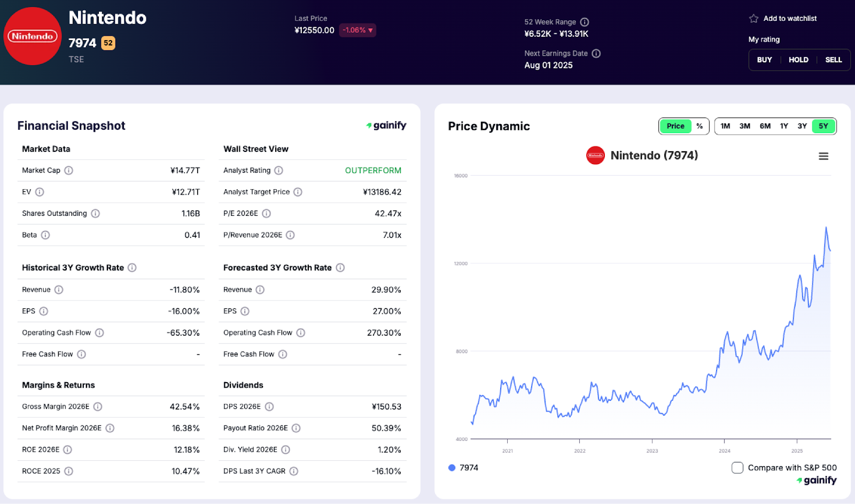
Task: Click the Nintendo (7974) chart title
Action: coord(654,156)
